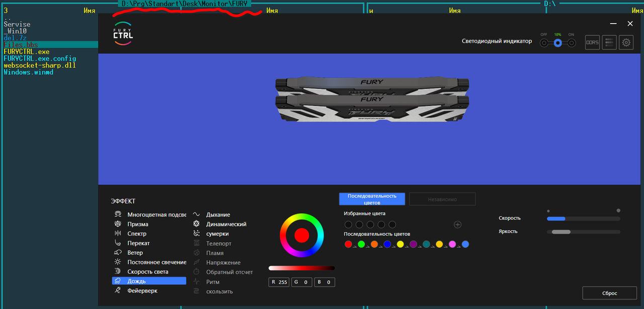This screenshot has height=309, width=644.
Task: Click the FURY CTRL logo
Action: [123, 33]
